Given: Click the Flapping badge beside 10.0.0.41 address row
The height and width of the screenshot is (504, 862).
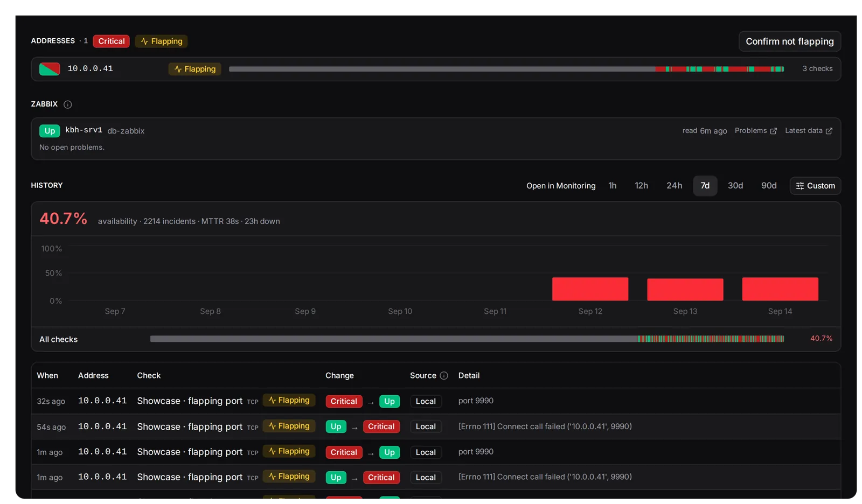Looking at the screenshot, I should [194, 69].
